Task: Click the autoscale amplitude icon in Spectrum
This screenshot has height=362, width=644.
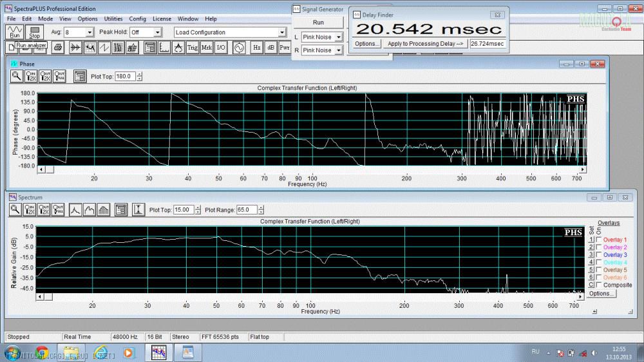Action: pyautogui.click(x=138, y=209)
